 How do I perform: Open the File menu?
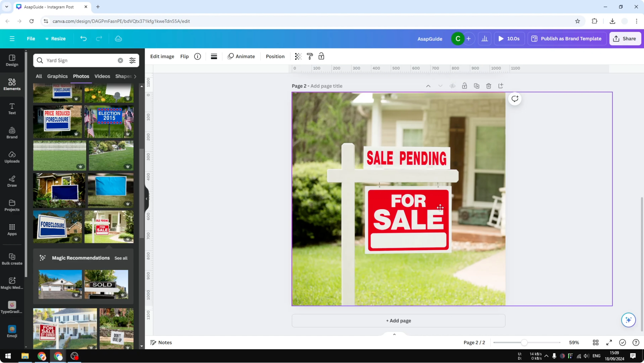pyautogui.click(x=31, y=39)
